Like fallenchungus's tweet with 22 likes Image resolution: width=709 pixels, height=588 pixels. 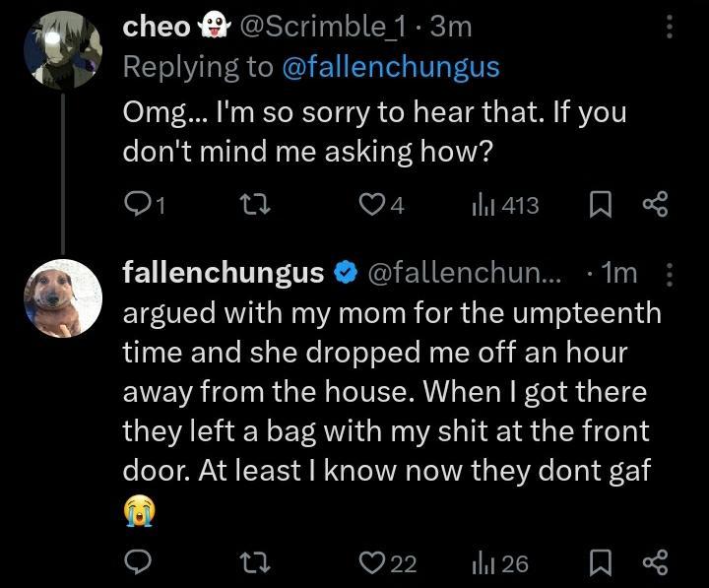376,562
